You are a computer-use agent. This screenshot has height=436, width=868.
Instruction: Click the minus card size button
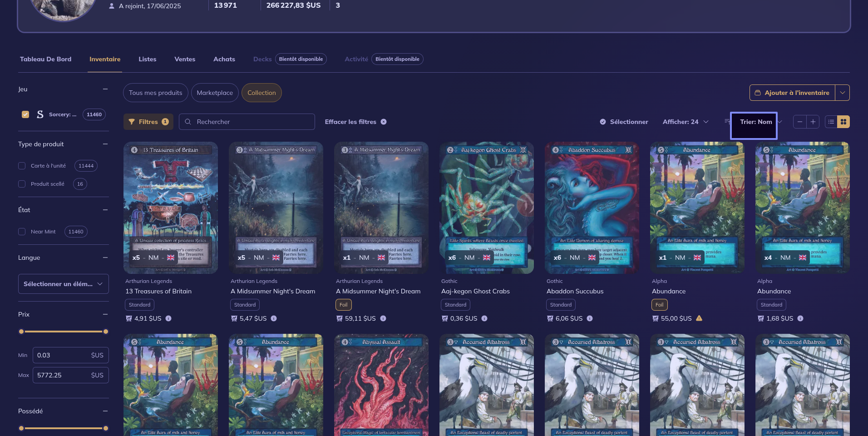pos(800,122)
